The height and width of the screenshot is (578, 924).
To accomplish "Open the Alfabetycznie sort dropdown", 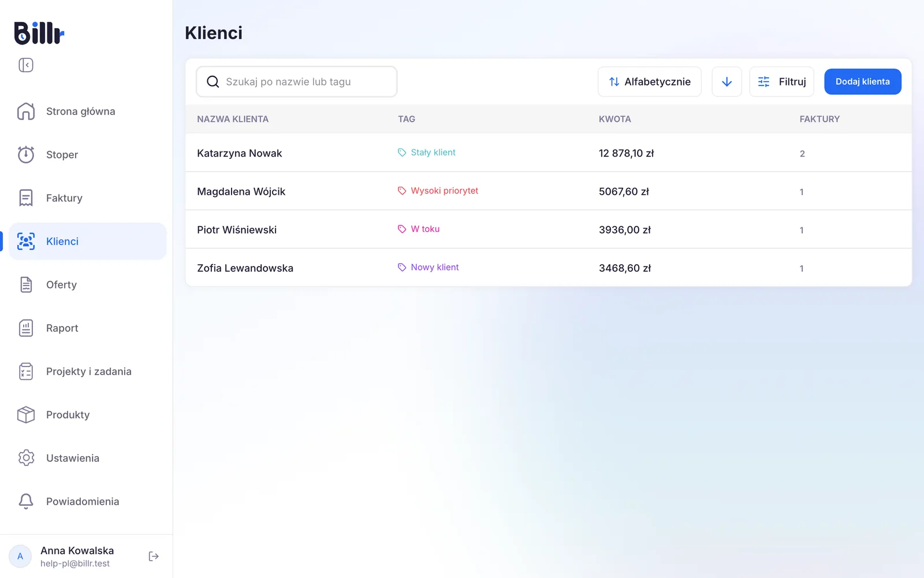I will [x=650, y=81].
